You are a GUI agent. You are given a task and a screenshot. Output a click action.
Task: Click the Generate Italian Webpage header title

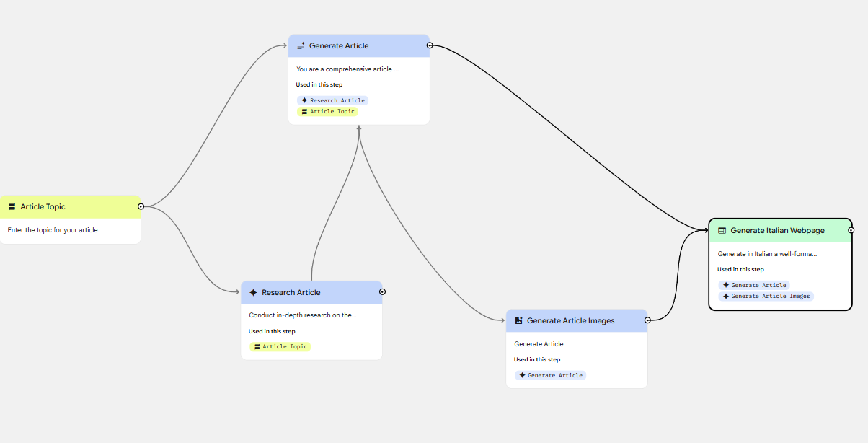pyautogui.click(x=777, y=231)
